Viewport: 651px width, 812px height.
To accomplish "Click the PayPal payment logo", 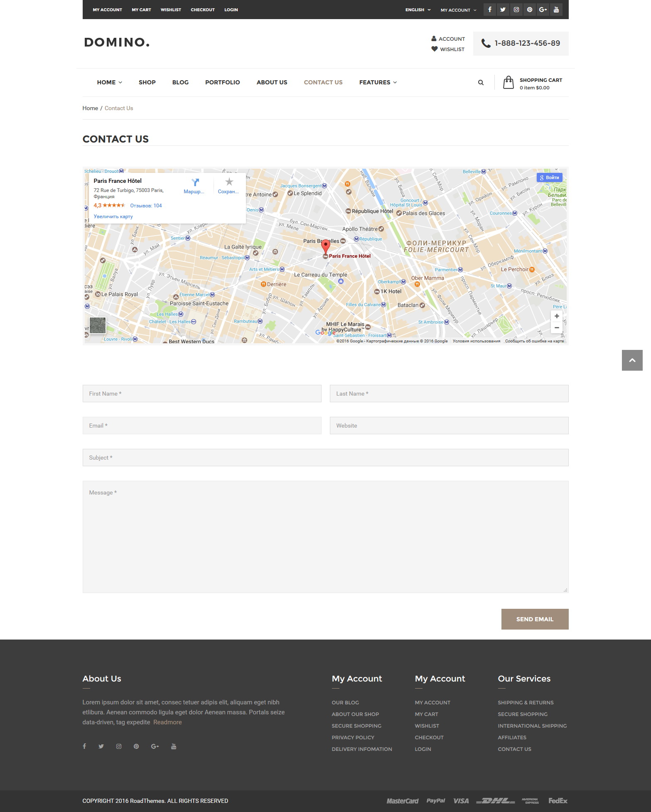I will click(x=435, y=801).
